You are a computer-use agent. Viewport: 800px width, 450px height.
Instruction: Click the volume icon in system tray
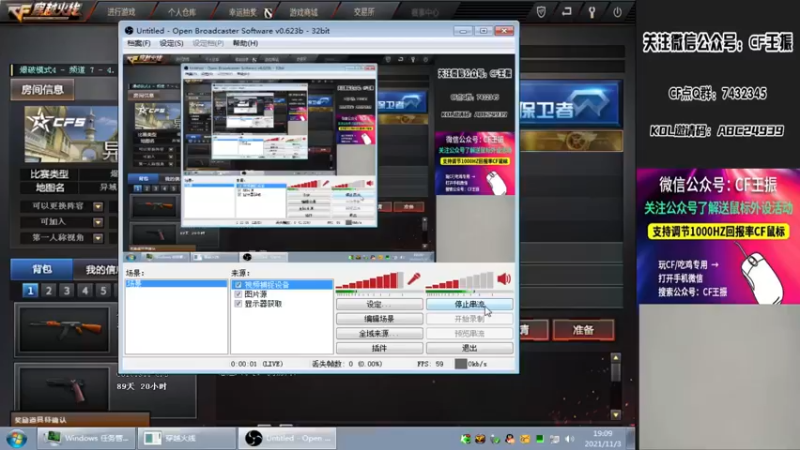click(570, 439)
